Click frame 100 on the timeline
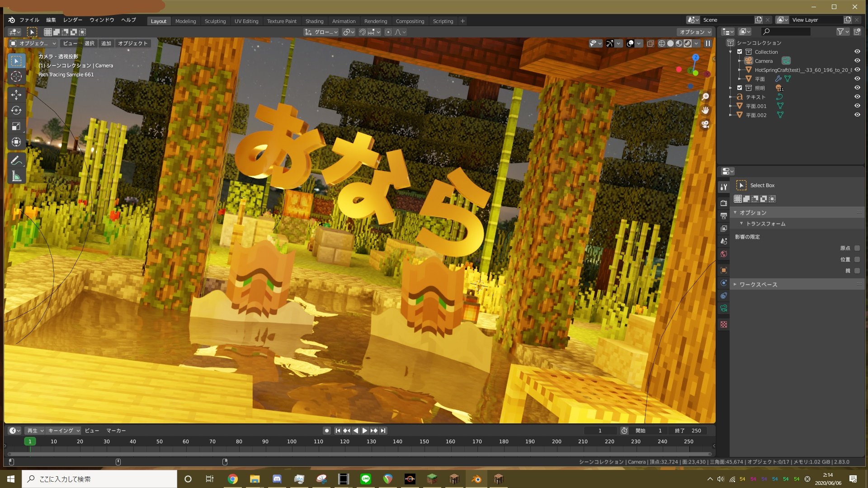 [292, 441]
